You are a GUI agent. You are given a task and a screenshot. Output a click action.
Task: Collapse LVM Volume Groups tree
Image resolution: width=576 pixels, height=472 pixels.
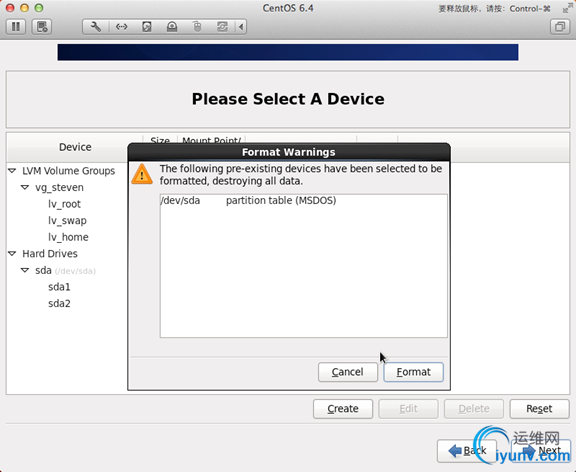click(x=12, y=171)
